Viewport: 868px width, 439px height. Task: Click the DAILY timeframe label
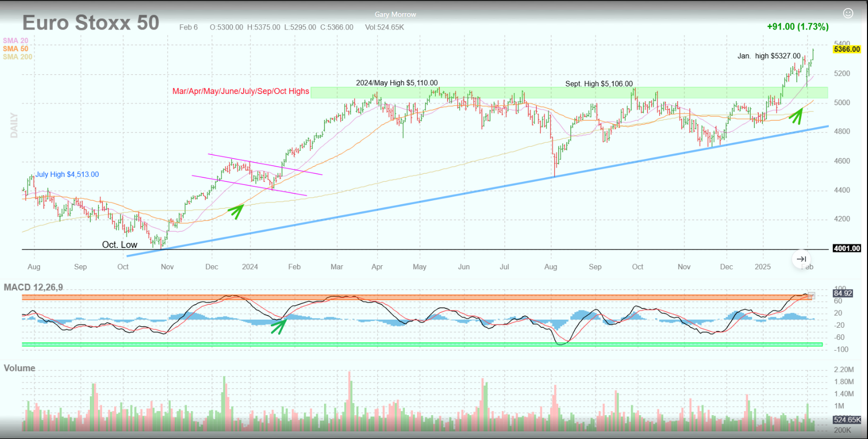(x=14, y=125)
